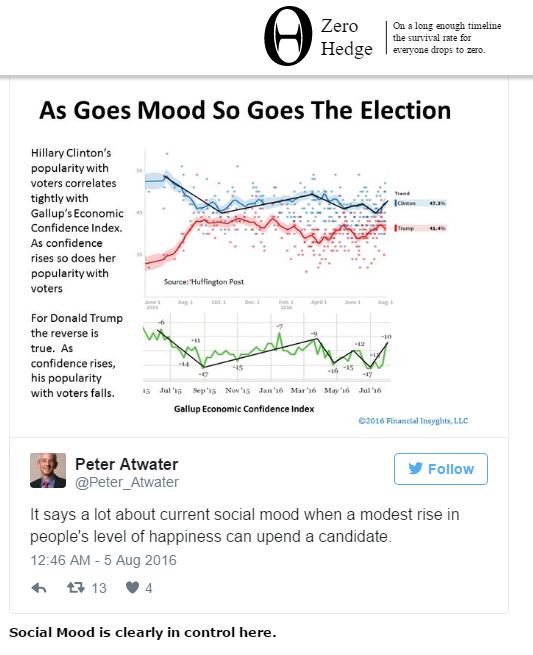
Task: Click the likes count 4
Action: [149, 588]
